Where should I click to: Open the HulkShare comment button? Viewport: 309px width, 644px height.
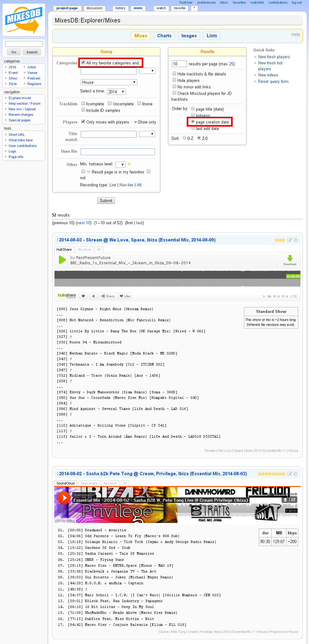coord(83,296)
